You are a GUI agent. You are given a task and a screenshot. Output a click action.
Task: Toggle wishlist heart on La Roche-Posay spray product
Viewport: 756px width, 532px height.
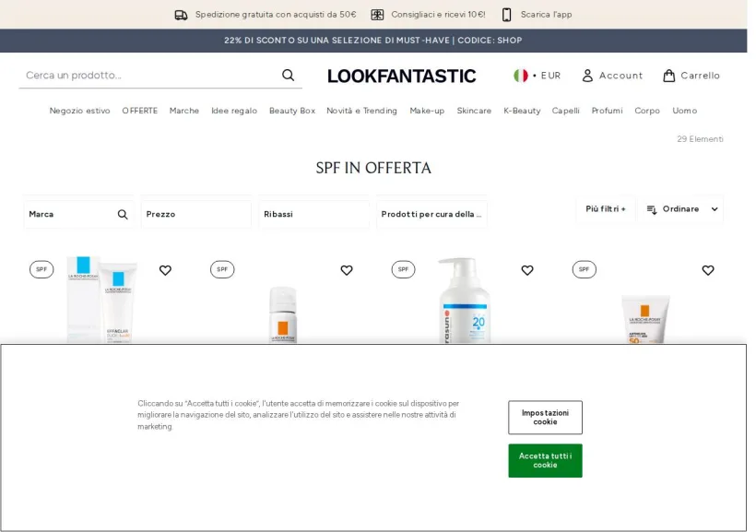347,270
